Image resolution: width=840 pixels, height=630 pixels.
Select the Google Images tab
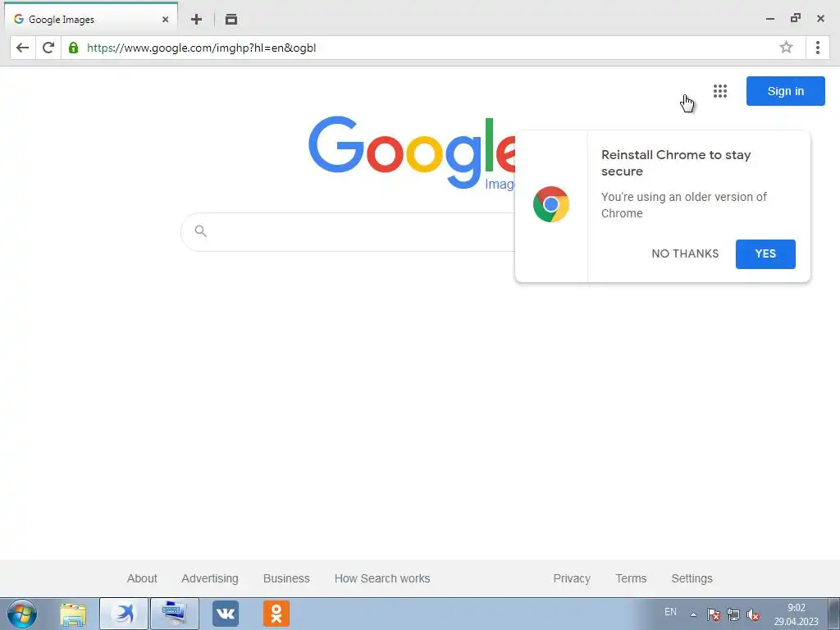tap(91, 20)
